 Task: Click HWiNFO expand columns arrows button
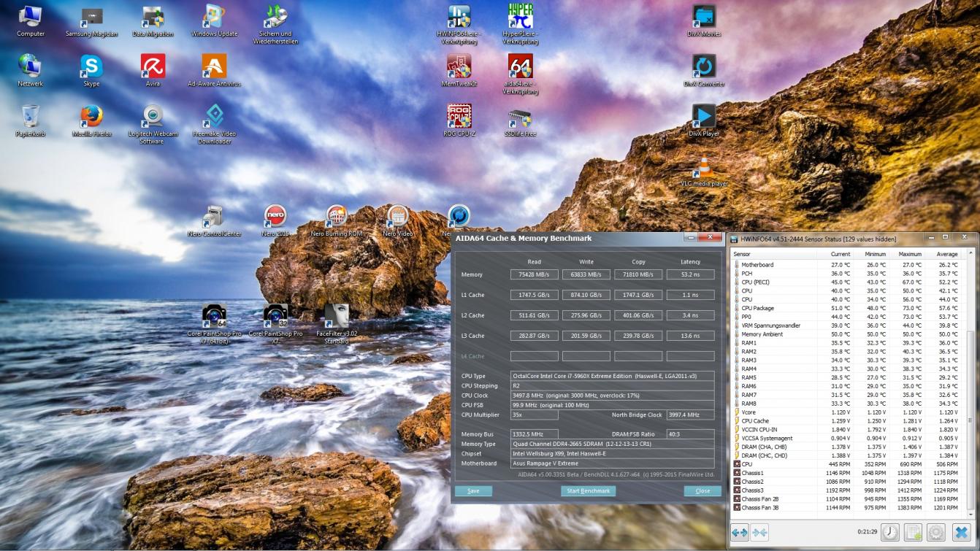pos(740,532)
